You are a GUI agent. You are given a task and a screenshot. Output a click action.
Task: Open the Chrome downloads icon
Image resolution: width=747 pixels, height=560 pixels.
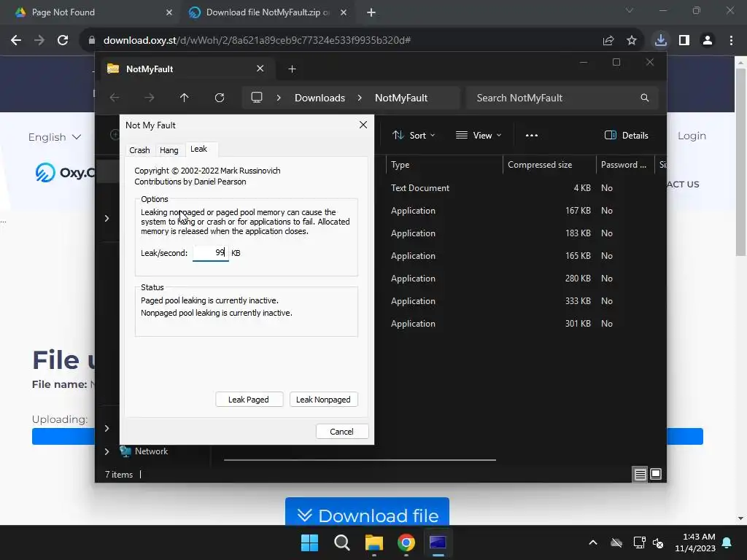(661, 40)
